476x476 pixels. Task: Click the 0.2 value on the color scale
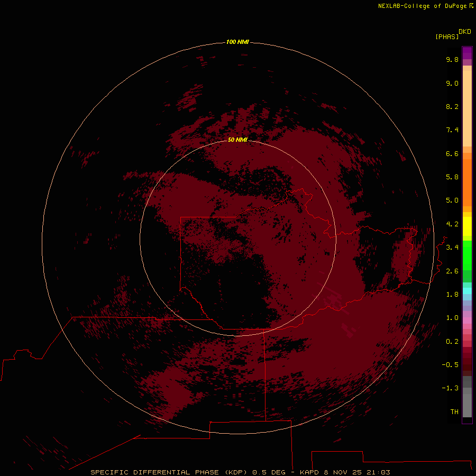pos(452,342)
